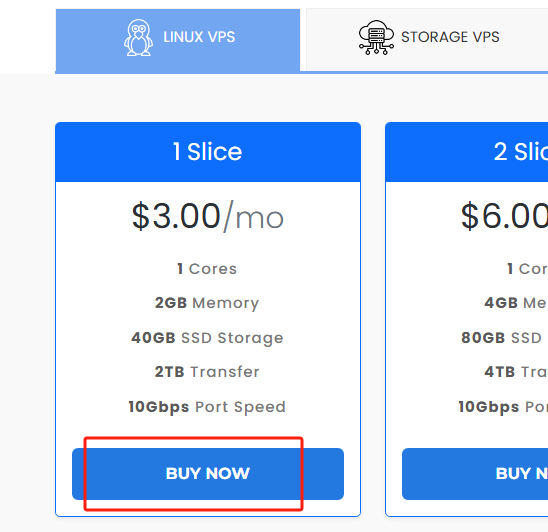
Task: Switch to the LINUX VPS tab
Action: tap(178, 40)
